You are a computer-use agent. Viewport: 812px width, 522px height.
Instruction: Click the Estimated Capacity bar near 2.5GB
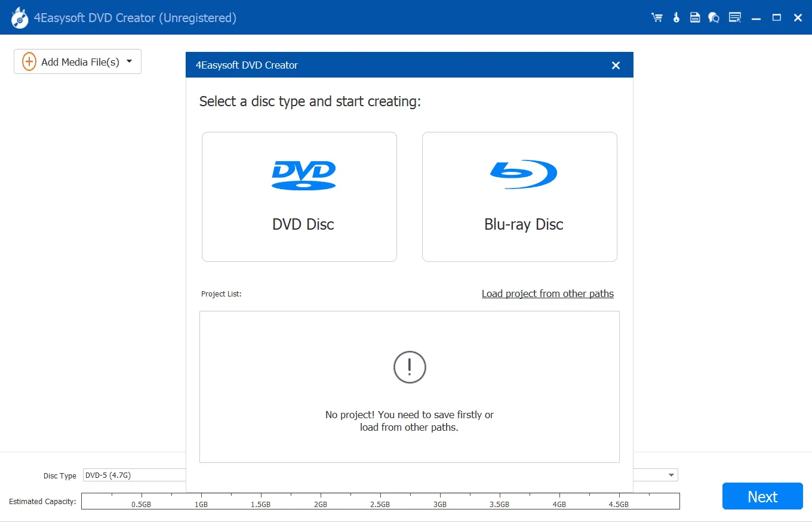tap(380, 501)
